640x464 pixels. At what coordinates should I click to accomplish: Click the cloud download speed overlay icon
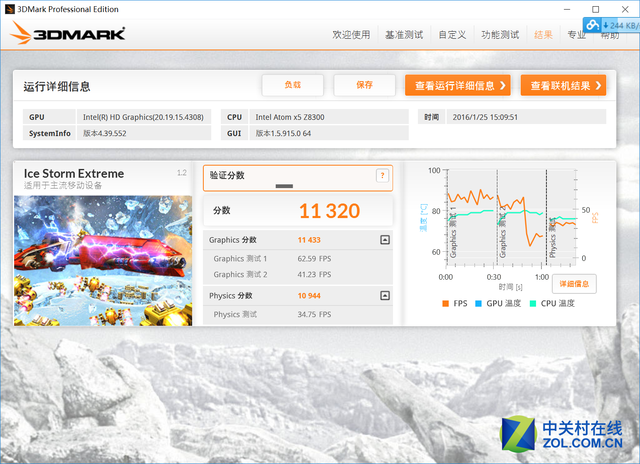[594, 24]
